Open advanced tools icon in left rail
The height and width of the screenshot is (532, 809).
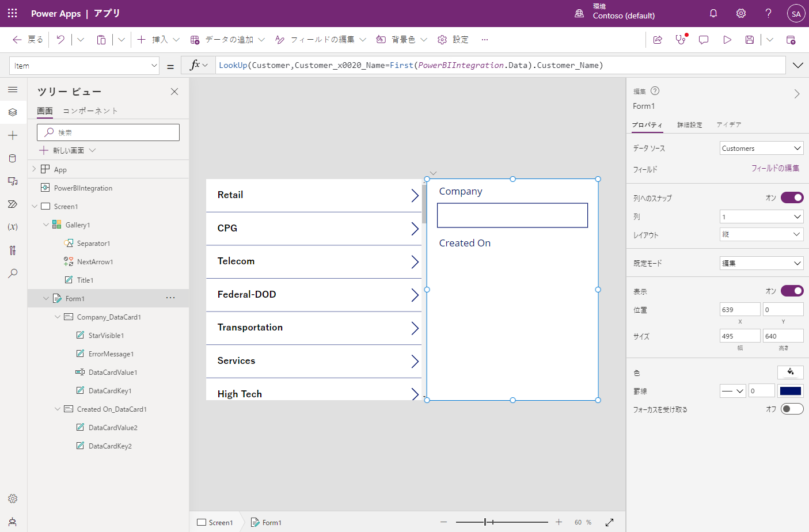coord(13,250)
